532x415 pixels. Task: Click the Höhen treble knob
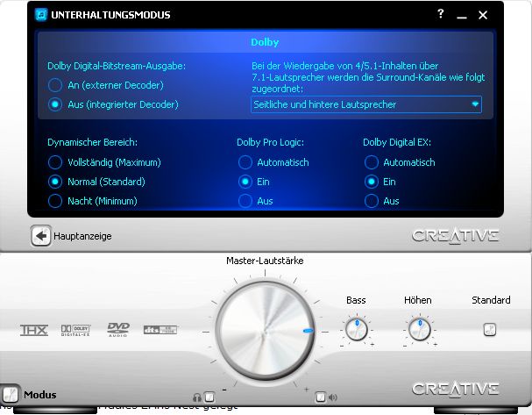point(419,329)
